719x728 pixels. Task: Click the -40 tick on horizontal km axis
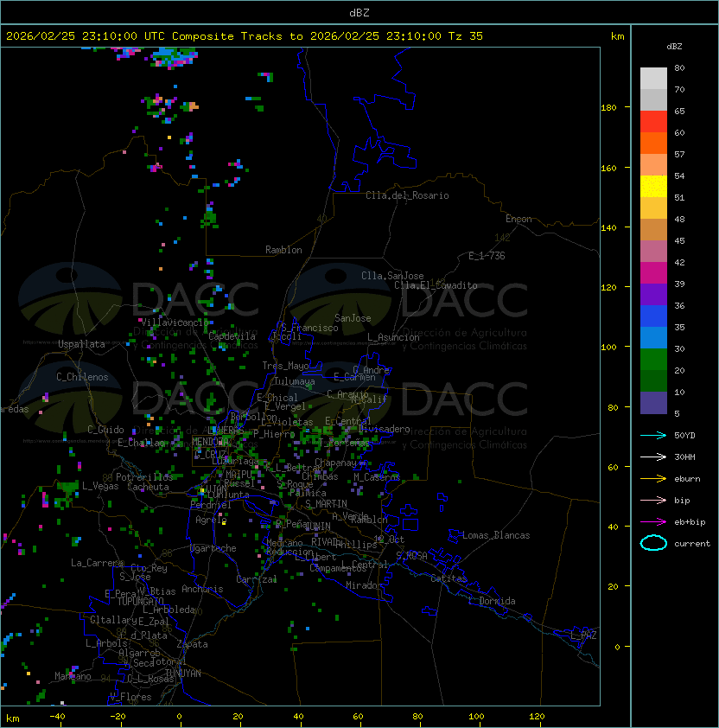[x=57, y=717]
